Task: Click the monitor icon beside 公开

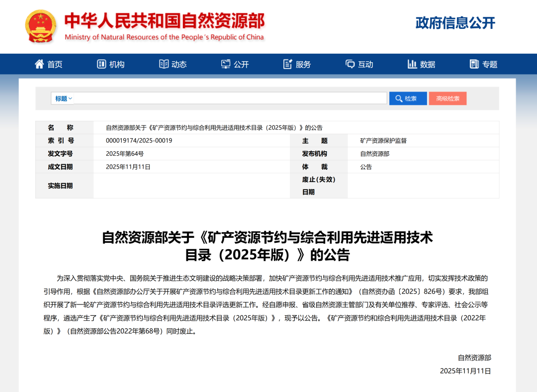Action: click(226, 64)
